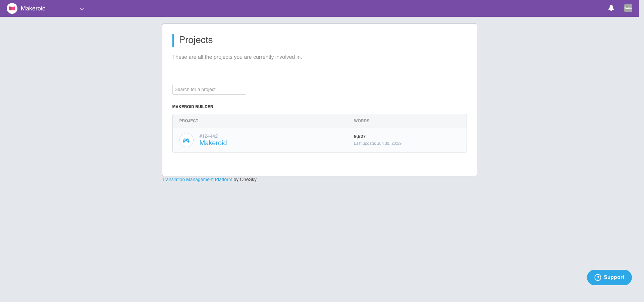The height and width of the screenshot is (302, 644).
Task: Click the Makeroid name in the top bar
Action: [x=33, y=8]
